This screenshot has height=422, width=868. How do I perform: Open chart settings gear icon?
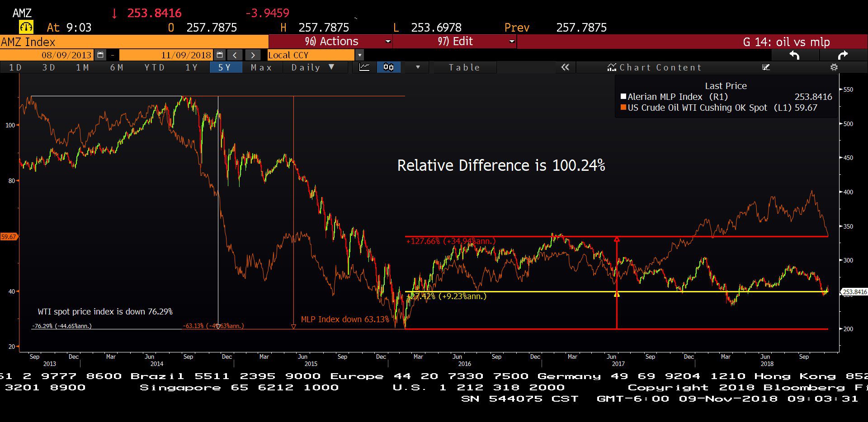tap(834, 67)
